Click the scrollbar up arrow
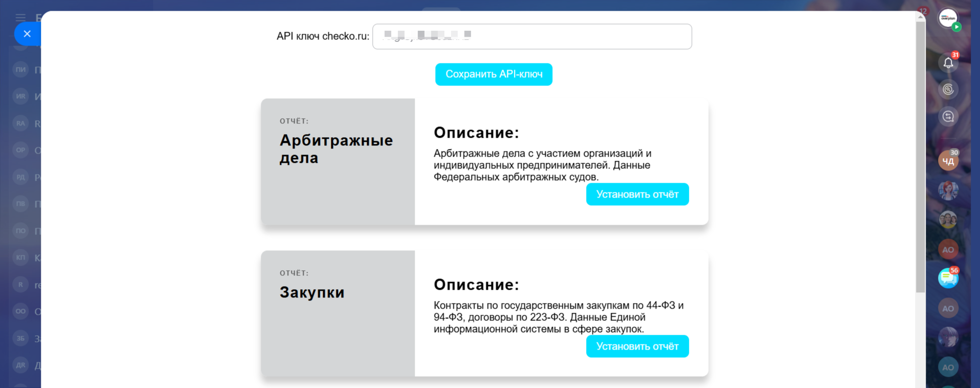The height and width of the screenshot is (388, 980). pos(920,17)
